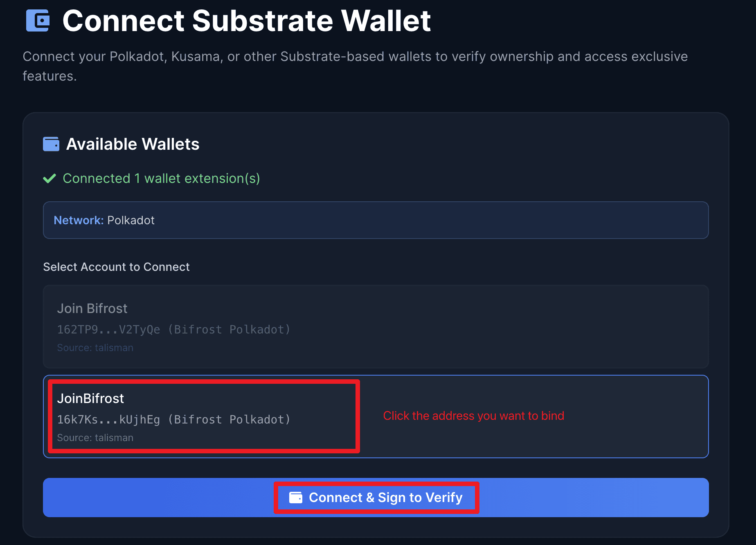Click the 162TP9...V2TyQe address

coord(108,330)
